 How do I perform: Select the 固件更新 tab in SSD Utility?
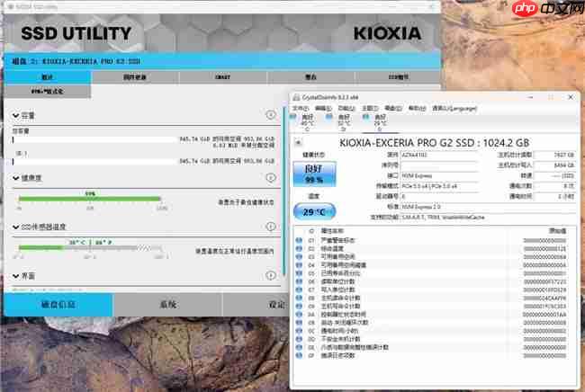(135, 77)
